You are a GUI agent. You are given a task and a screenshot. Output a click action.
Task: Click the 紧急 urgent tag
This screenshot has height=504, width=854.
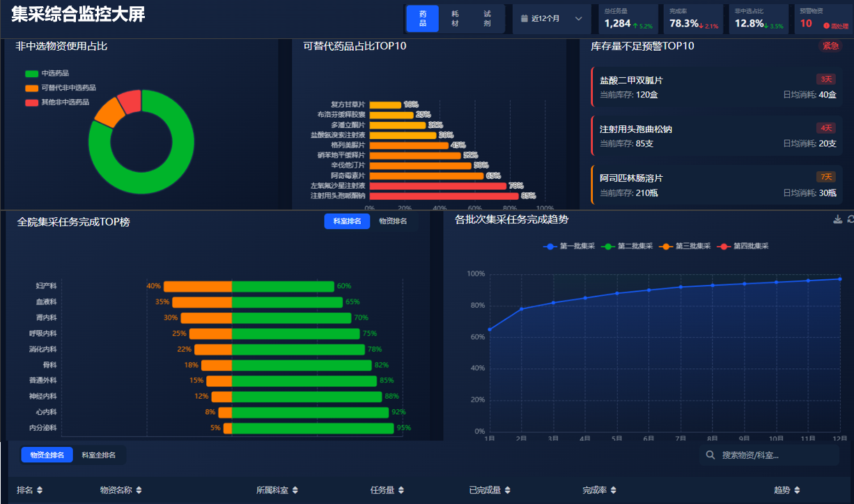click(x=830, y=46)
